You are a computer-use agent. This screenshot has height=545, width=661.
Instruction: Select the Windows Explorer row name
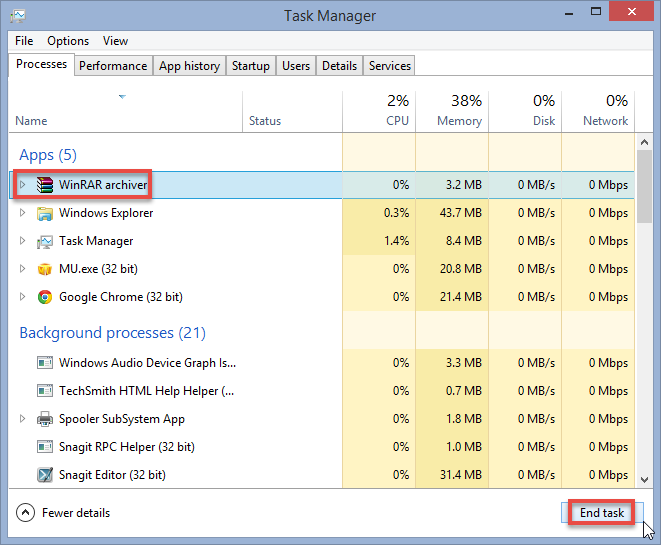point(106,213)
